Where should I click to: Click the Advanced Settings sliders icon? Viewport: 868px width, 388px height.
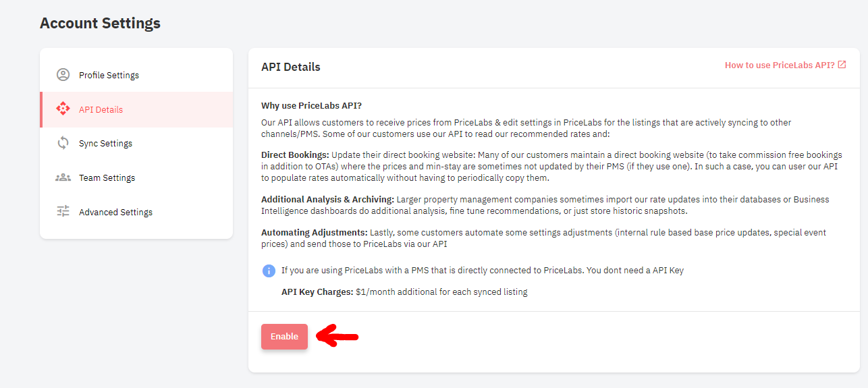pos(63,211)
